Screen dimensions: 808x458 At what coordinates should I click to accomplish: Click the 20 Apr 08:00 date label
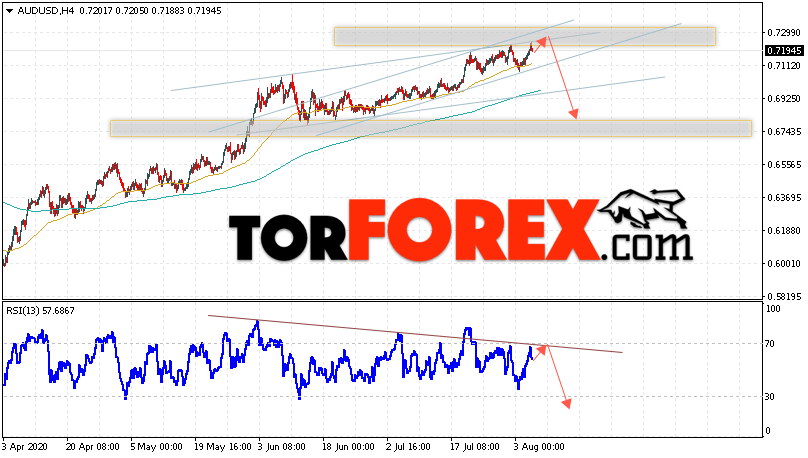[x=93, y=447]
